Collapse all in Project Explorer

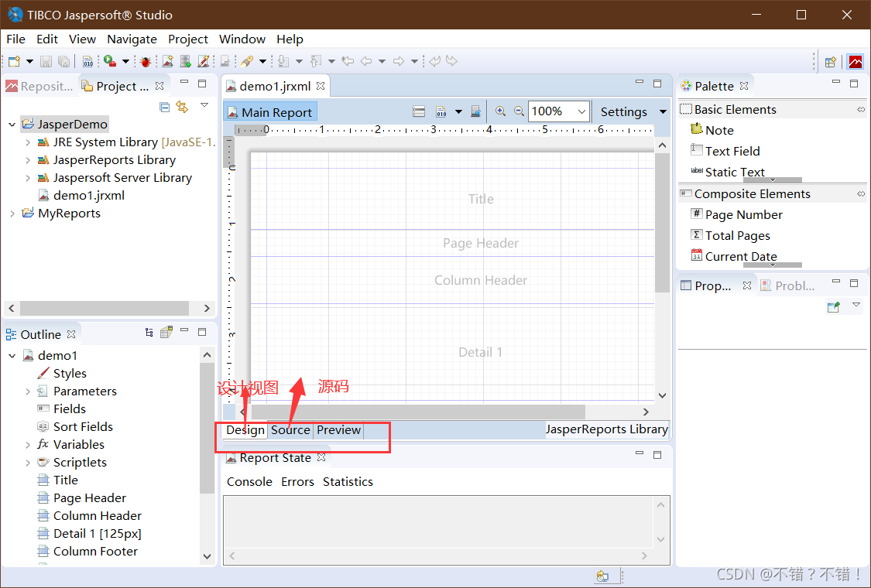164,107
